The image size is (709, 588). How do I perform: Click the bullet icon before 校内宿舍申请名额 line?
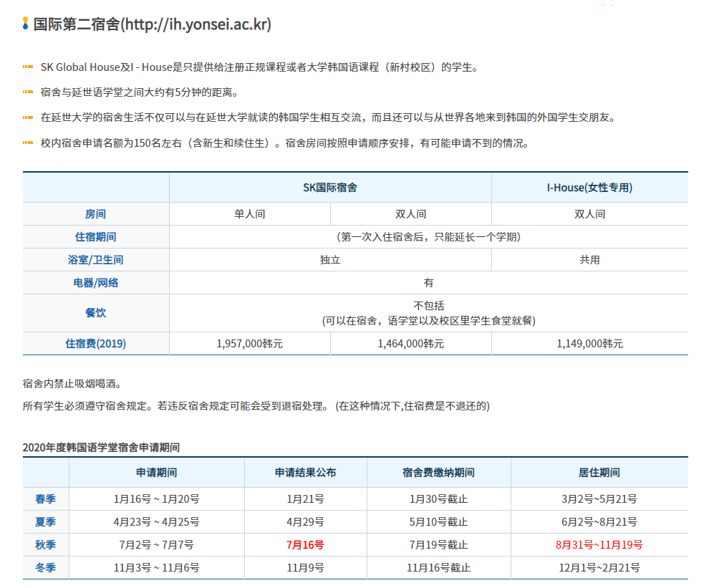coord(28,143)
